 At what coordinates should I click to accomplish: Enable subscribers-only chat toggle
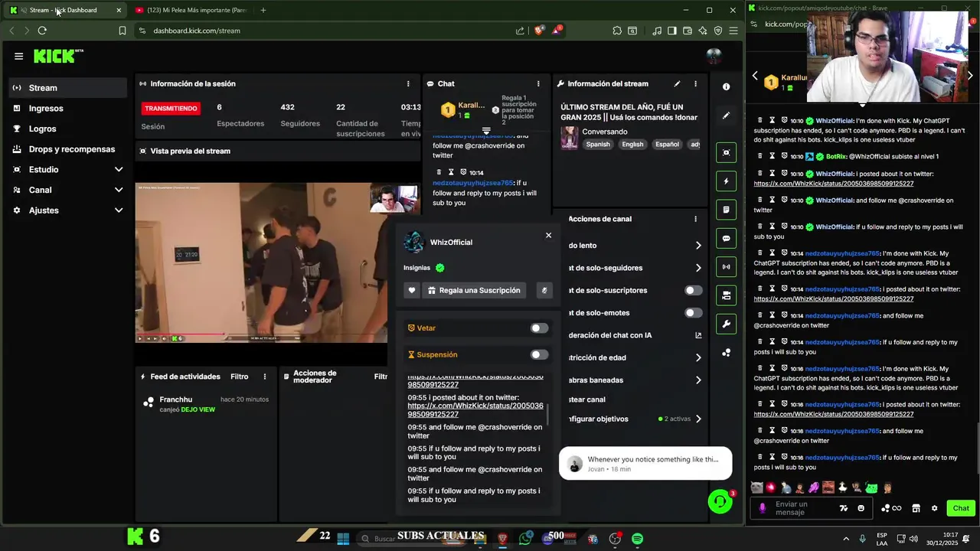tap(693, 290)
